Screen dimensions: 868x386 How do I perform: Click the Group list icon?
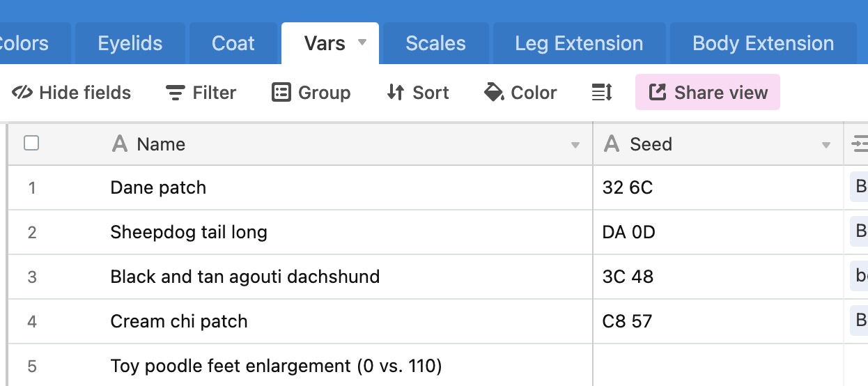(281, 93)
